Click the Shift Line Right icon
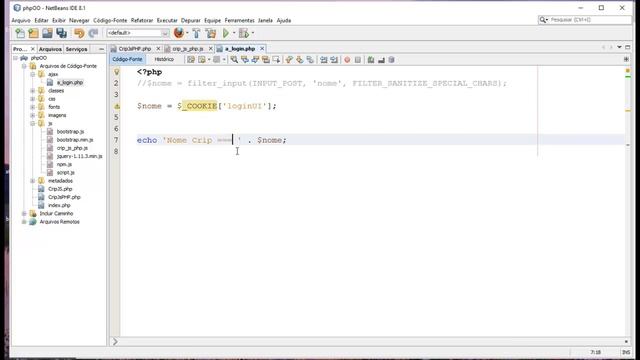640x360 pixels. (334, 60)
